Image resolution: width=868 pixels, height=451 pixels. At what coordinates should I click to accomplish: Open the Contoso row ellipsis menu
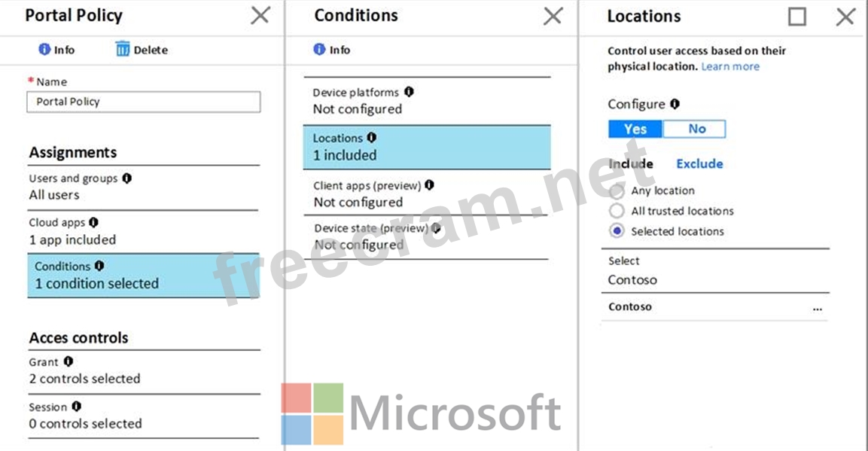(818, 308)
